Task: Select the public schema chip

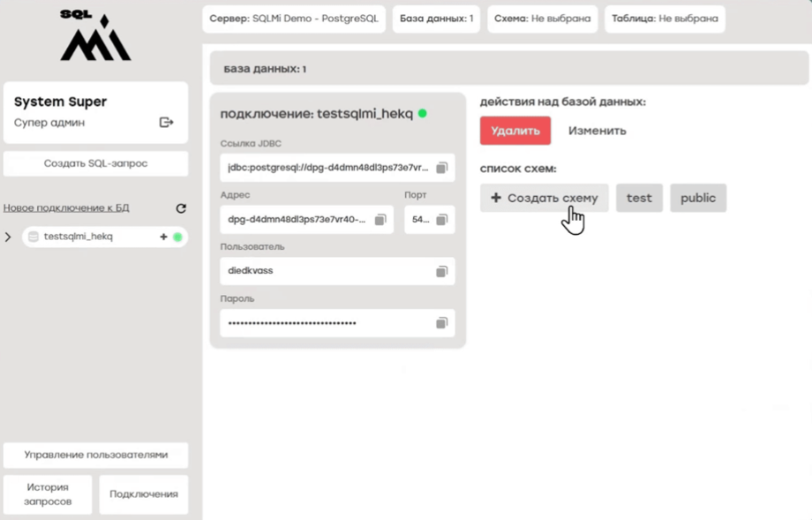Action: coord(697,198)
